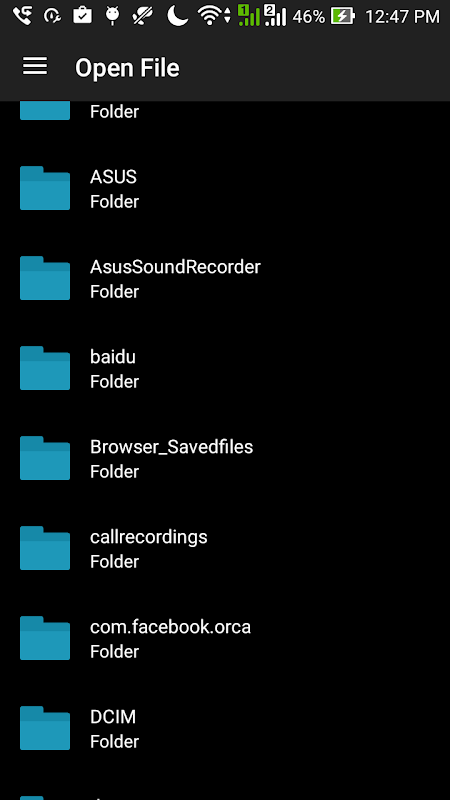Tap the battery charging indicator
The height and width of the screenshot is (800, 450).
coord(342,16)
